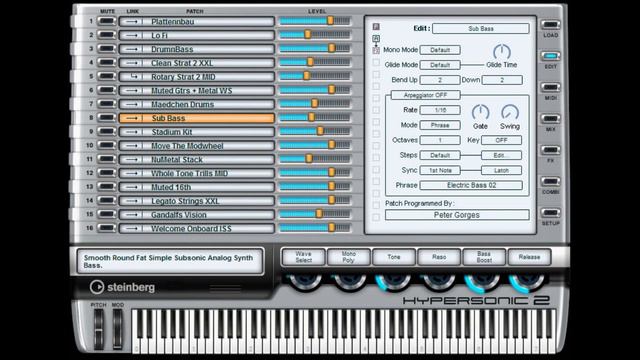This screenshot has height=360, width=640.
Task: Toggle link arrow for Muted Gtrs + Metal WS
Action: [x=131, y=91]
